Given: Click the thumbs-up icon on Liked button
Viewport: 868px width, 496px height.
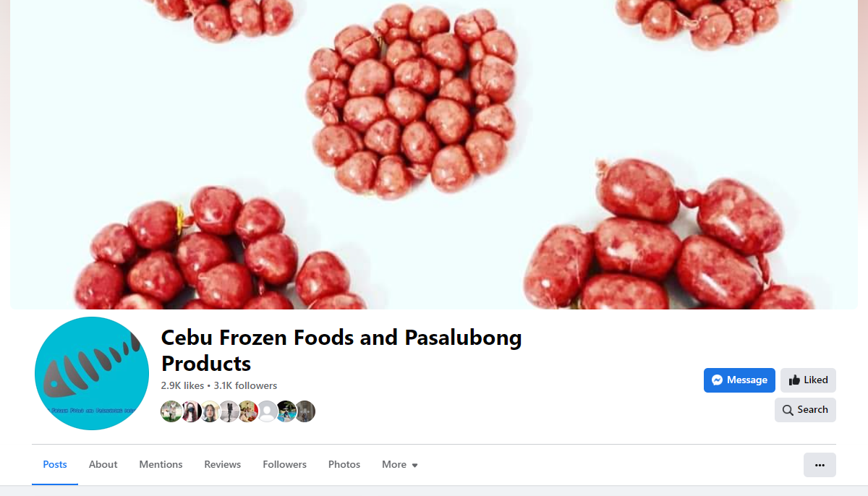Looking at the screenshot, I should click(794, 380).
